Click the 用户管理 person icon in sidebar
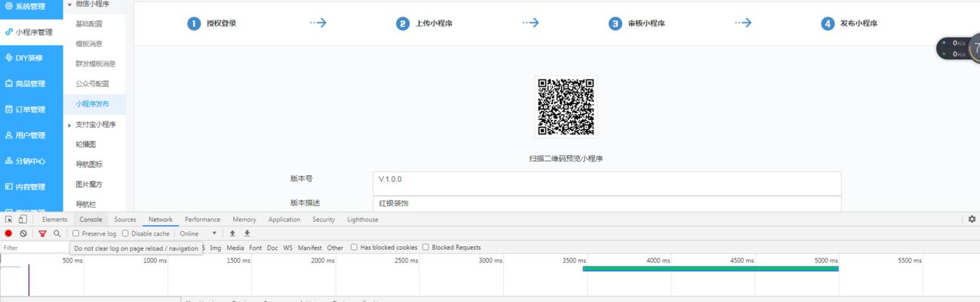 [x=9, y=135]
